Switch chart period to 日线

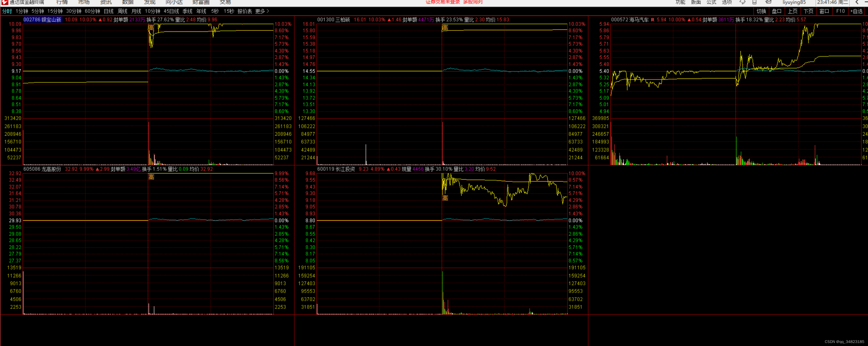click(108, 11)
